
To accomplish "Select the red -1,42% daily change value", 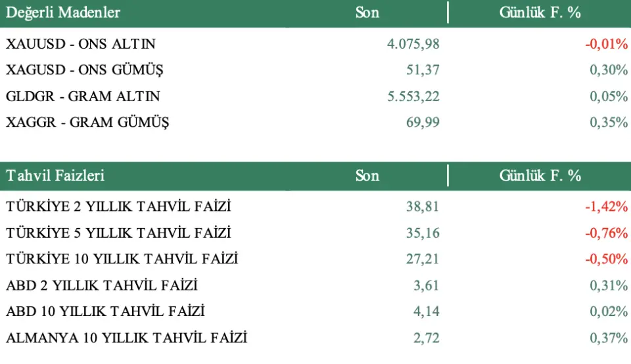I will pyautogui.click(x=606, y=206).
